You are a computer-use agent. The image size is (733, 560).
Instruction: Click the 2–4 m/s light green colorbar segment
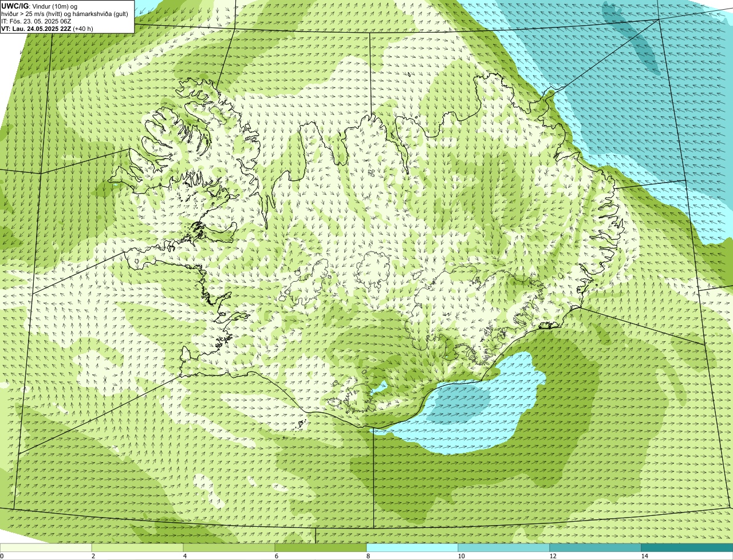tap(137, 547)
